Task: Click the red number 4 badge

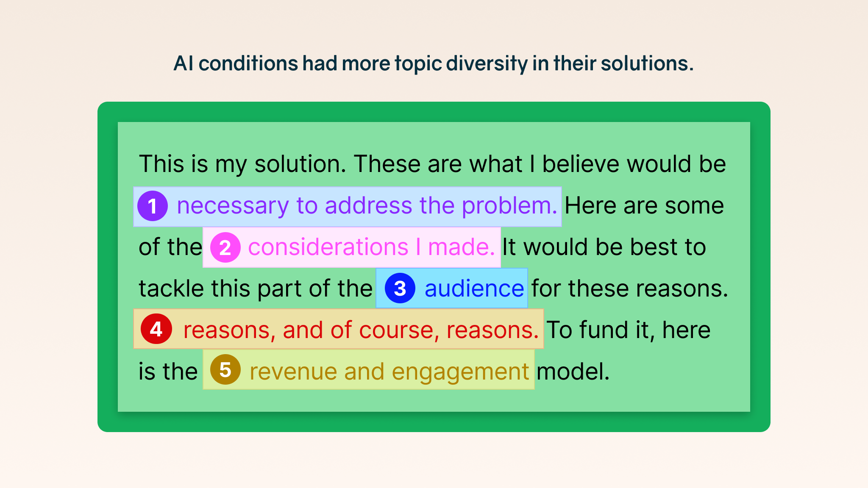Action: click(x=156, y=329)
